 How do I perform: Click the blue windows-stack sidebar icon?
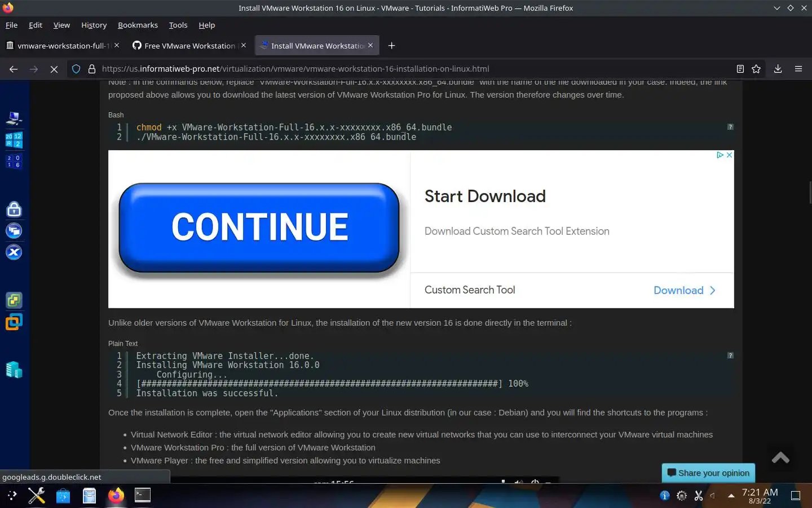click(14, 230)
